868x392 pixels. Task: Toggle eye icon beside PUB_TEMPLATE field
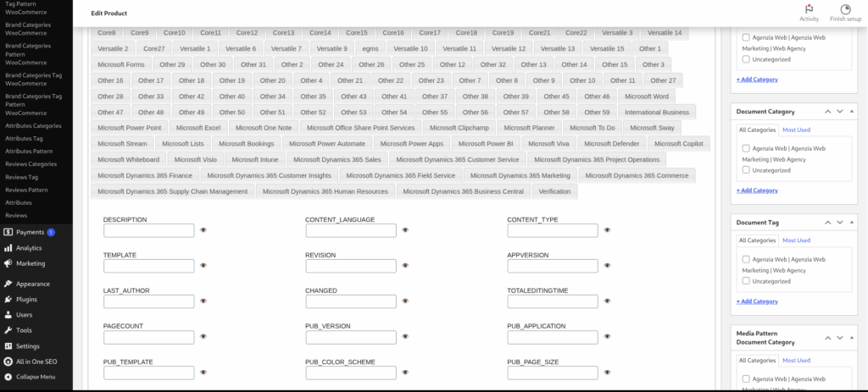pos(203,372)
